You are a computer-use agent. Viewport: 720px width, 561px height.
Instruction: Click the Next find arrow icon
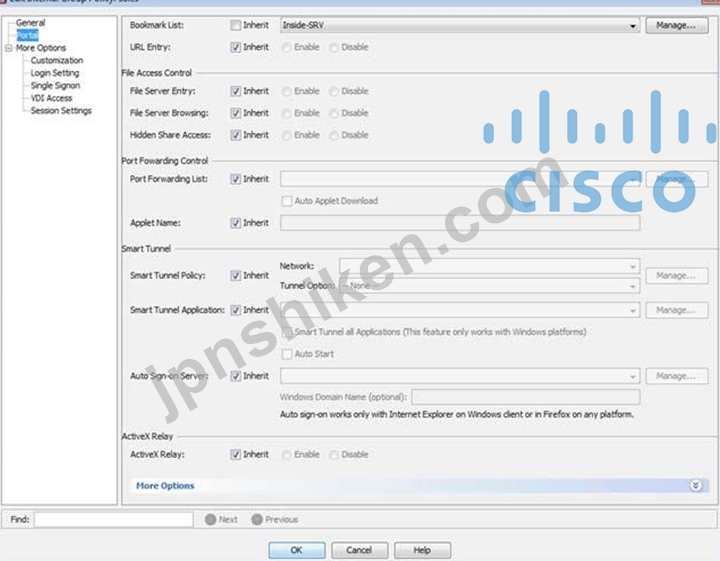[210, 519]
